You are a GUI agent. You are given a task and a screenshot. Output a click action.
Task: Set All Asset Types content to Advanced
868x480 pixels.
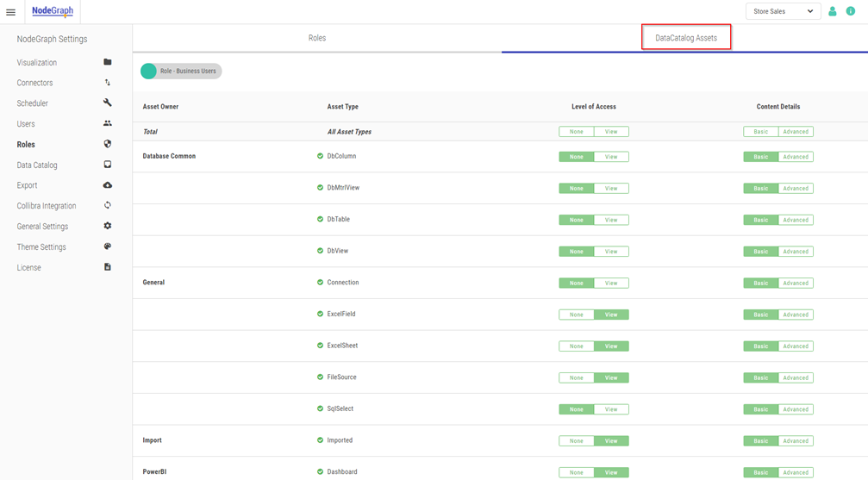pyautogui.click(x=796, y=132)
